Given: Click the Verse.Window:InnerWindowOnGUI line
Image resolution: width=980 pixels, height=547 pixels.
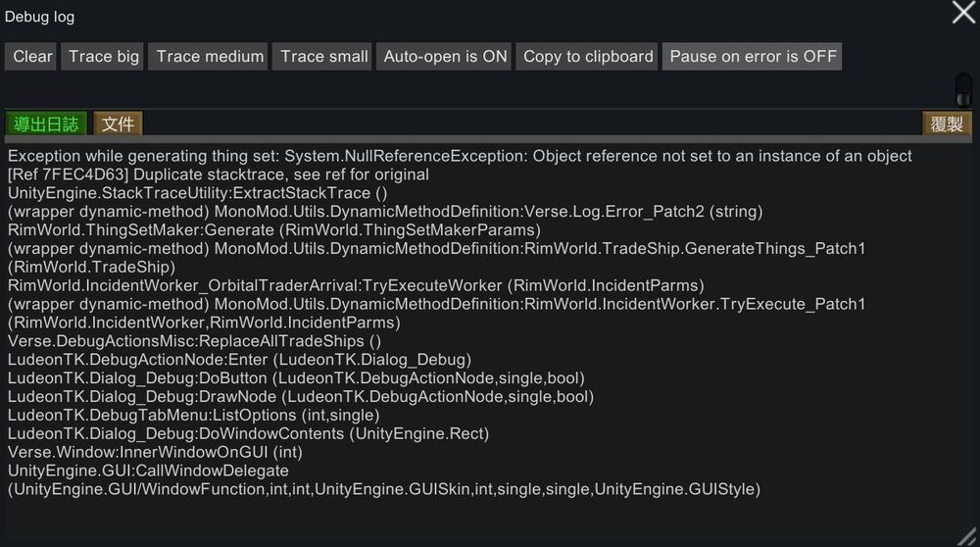Looking at the screenshot, I should (155, 452).
